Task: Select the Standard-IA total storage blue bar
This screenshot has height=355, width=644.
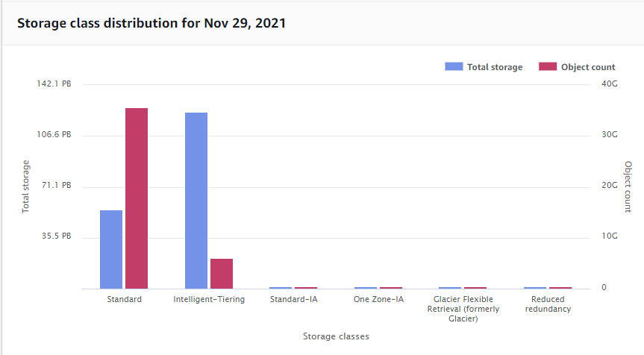Action: pyautogui.click(x=281, y=287)
